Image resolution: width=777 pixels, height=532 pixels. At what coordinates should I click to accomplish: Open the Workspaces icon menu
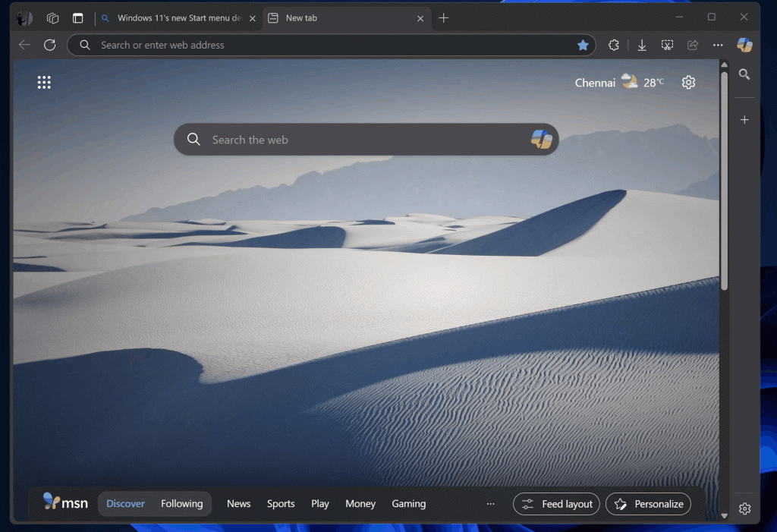coord(52,18)
